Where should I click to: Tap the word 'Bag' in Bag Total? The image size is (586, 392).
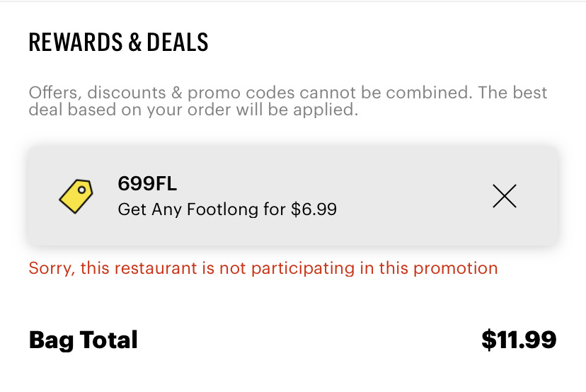tap(52, 340)
